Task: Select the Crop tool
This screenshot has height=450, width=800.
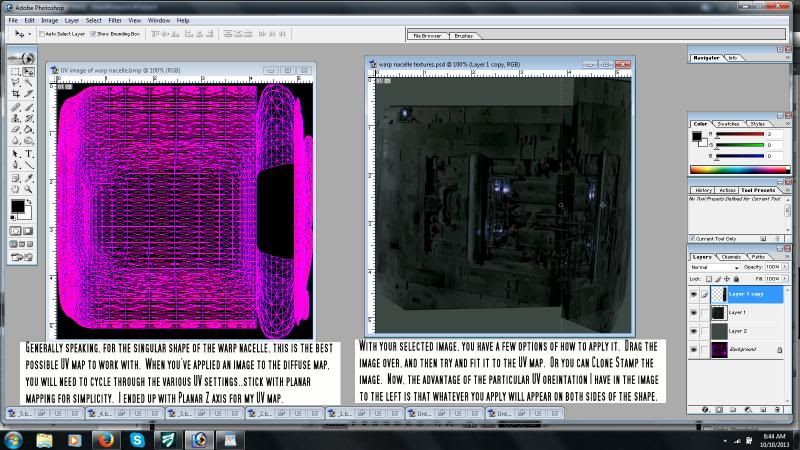Action: click(15, 94)
